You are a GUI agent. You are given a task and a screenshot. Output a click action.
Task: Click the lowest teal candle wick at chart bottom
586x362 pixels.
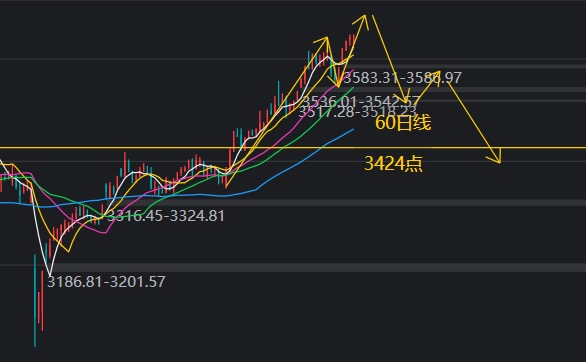(x=35, y=301)
